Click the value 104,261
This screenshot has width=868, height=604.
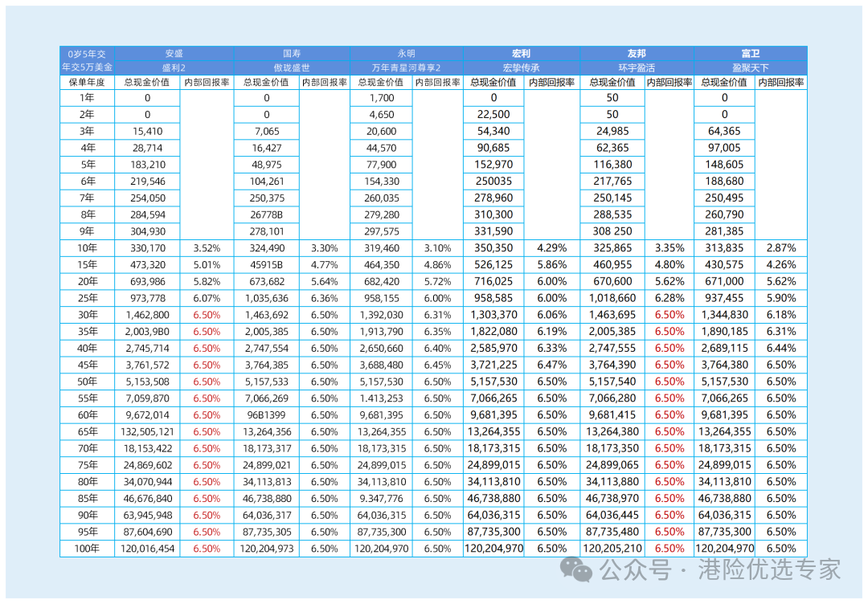click(267, 182)
